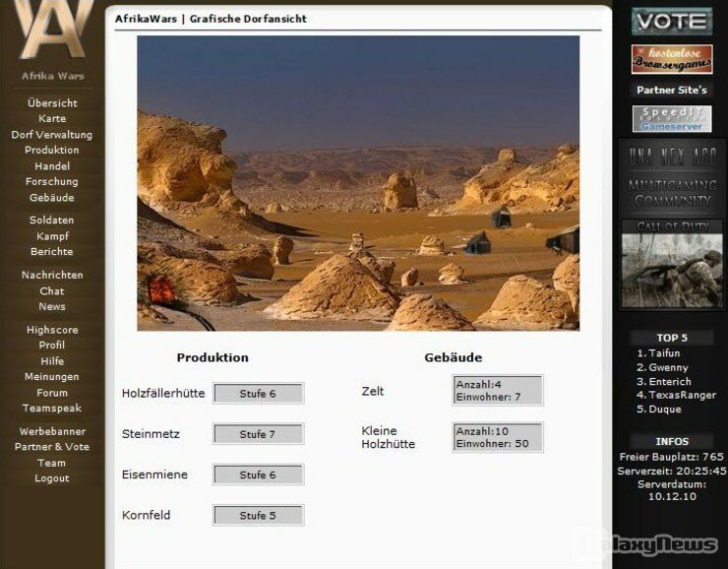Go to Übersicht

(52, 103)
